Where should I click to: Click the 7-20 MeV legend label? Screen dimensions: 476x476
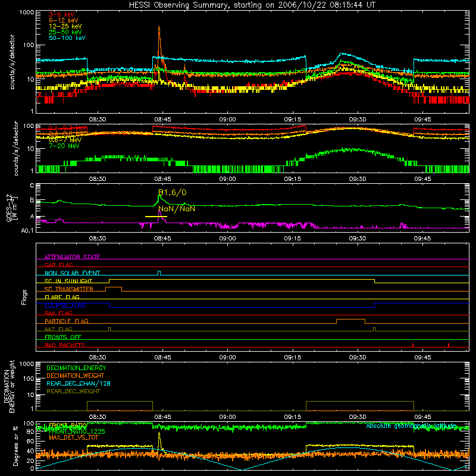(64, 146)
